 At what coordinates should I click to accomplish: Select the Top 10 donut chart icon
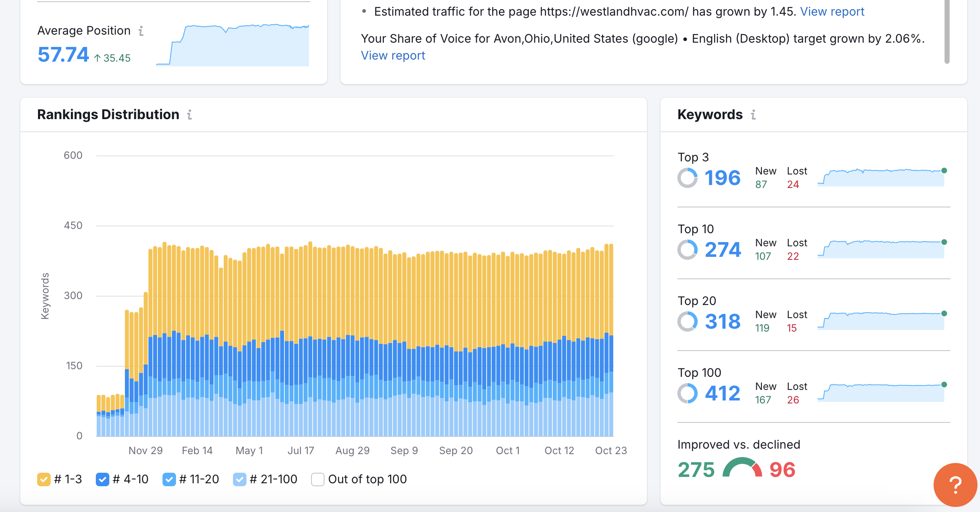[688, 250]
